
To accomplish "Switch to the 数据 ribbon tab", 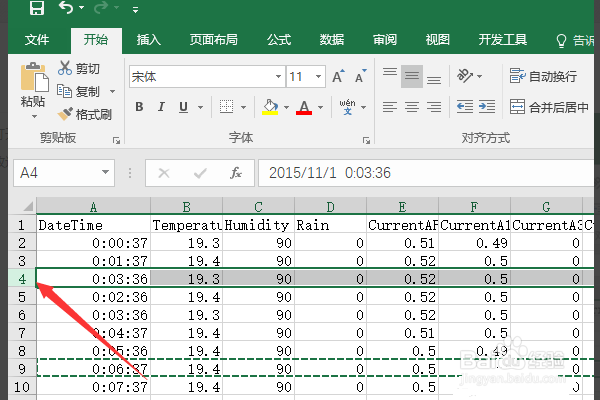I will coord(332,39).
